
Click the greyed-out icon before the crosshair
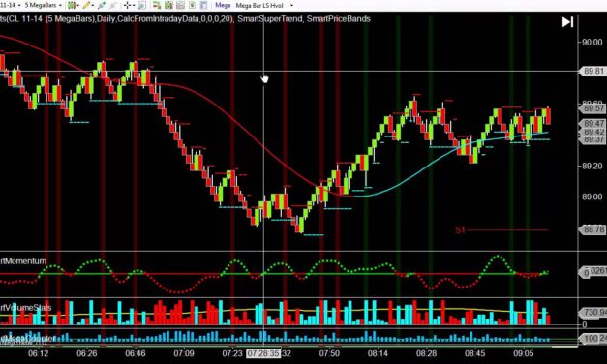point(113,5)
